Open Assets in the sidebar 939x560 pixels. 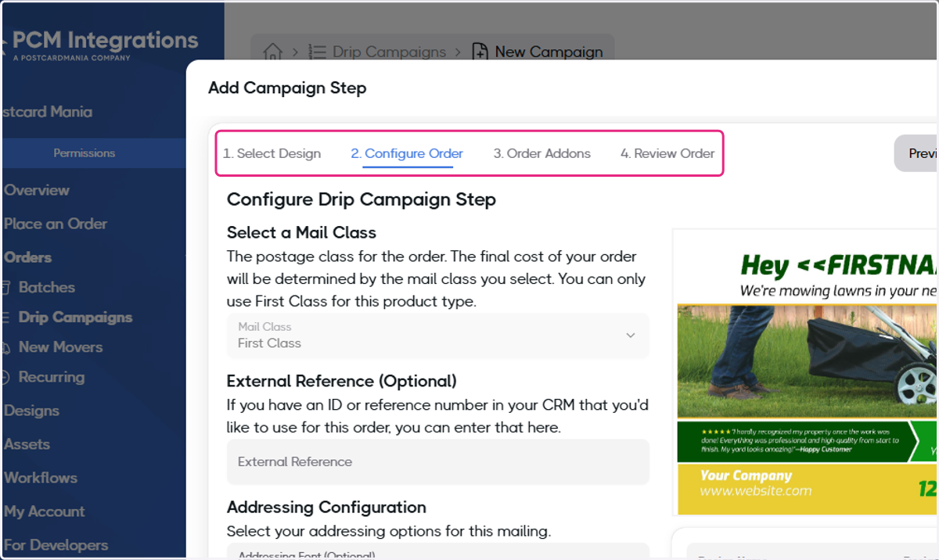27,444
